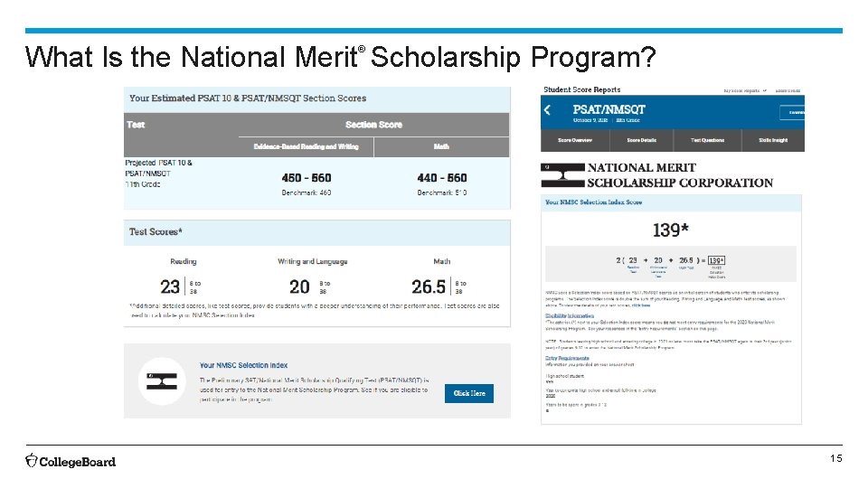This screenshot has width=868, height=488.
Task: Click the Math section score column header
Action: 441,146
